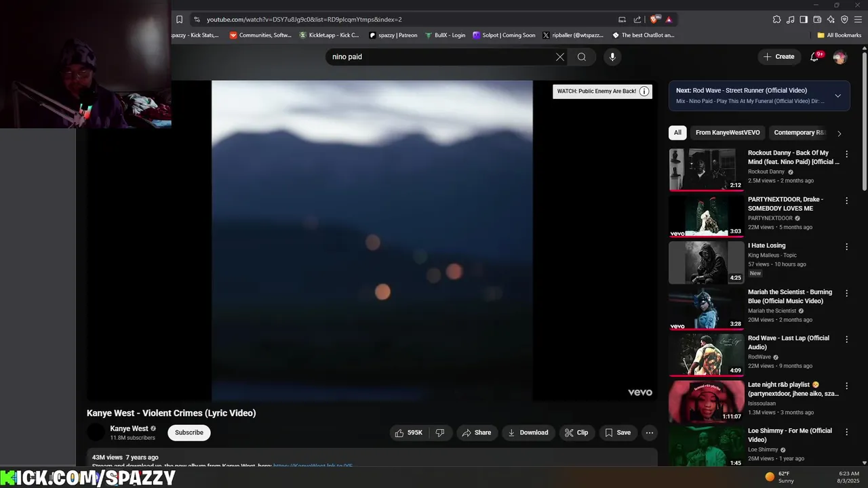Open options for Rod Wave Last Lap
The width and height of the screenshot is (868, 488).
pos(846,340)
